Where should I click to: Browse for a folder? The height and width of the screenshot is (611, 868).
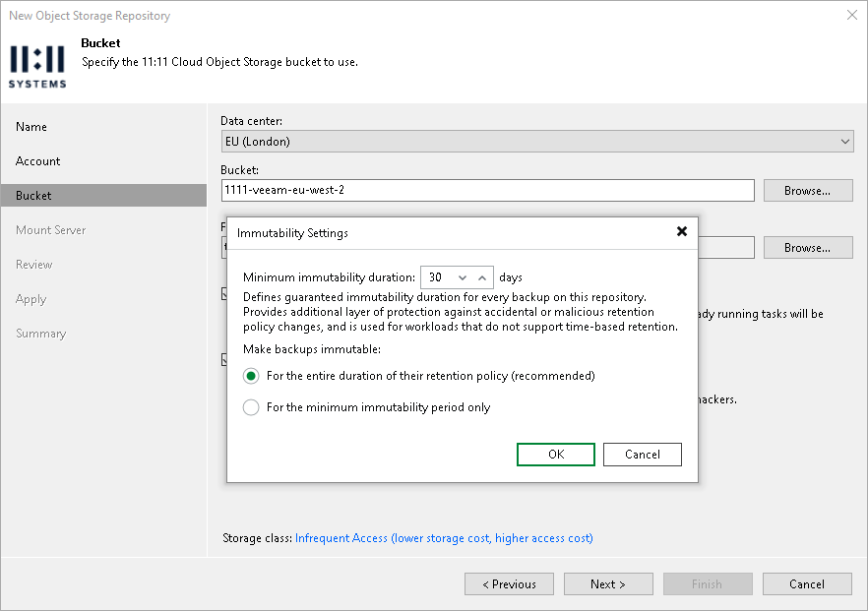808,247
